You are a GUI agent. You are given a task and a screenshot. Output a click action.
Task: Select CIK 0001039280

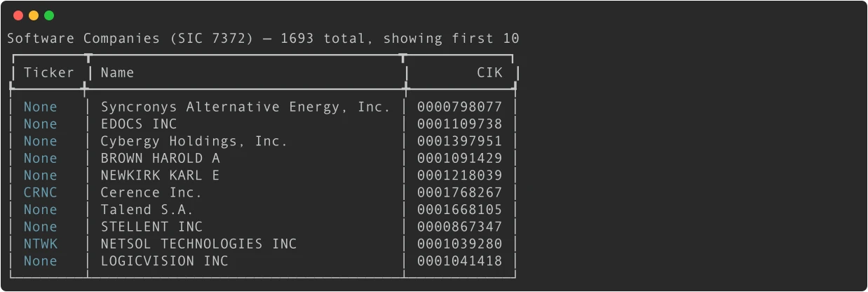pyautogui.click(x=460, y=244)
